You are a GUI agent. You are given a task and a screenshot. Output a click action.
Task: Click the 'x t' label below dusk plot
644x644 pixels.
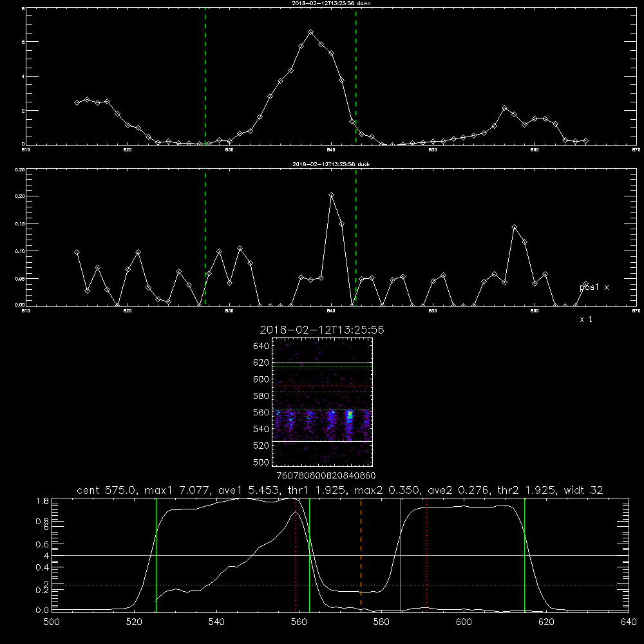[585, 319]
